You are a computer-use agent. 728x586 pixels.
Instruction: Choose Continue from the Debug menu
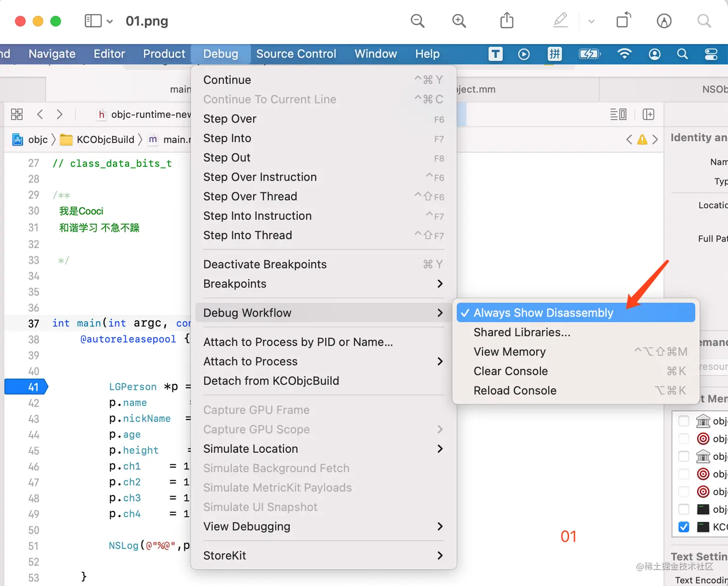point(324,80)
